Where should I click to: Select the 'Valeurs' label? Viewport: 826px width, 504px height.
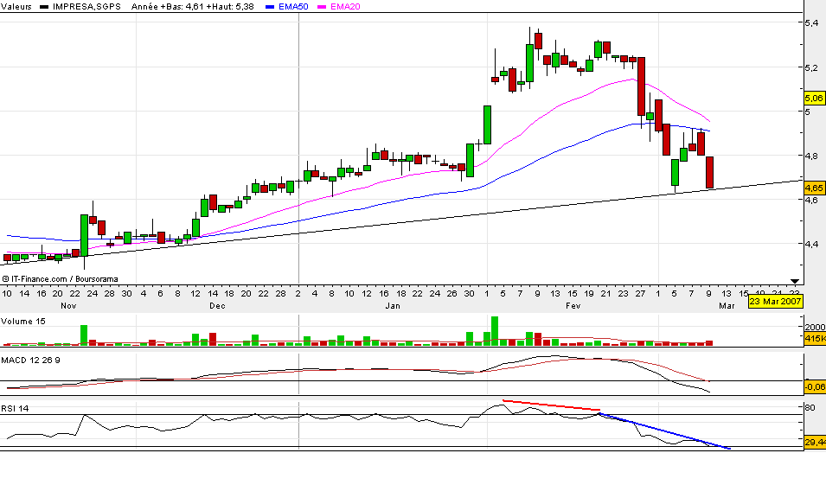pos(16,7)
